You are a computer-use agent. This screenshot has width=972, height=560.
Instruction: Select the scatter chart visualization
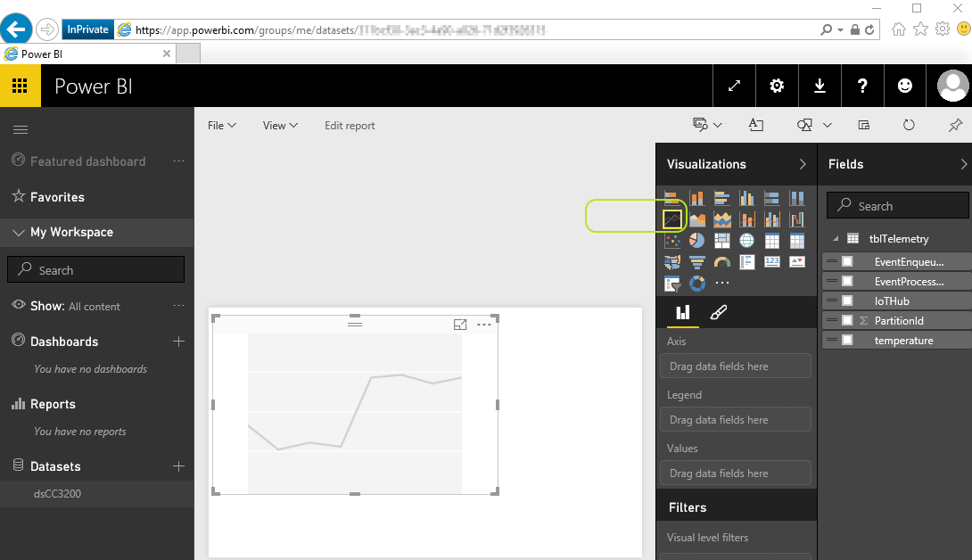pyautogui.click(x=672, y=241)
